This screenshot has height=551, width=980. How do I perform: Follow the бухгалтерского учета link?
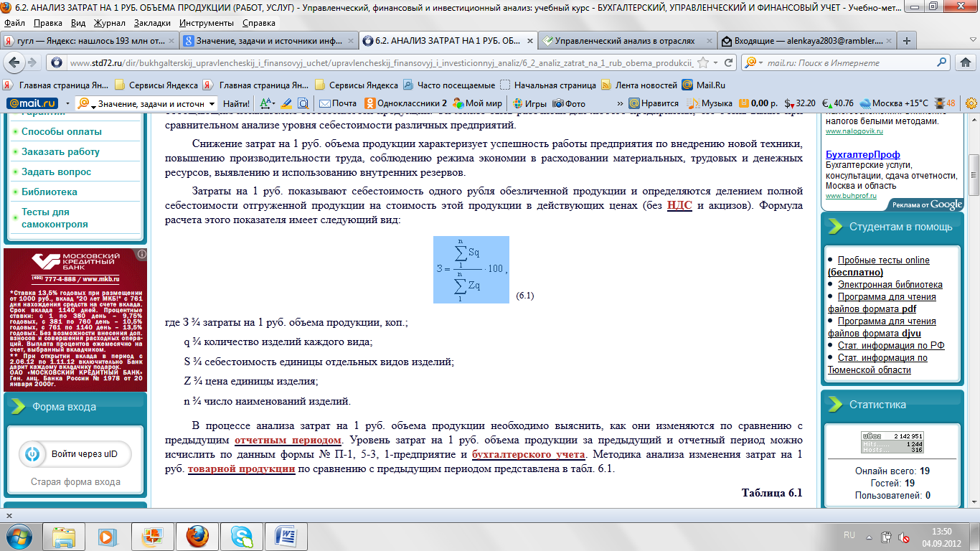529,455
